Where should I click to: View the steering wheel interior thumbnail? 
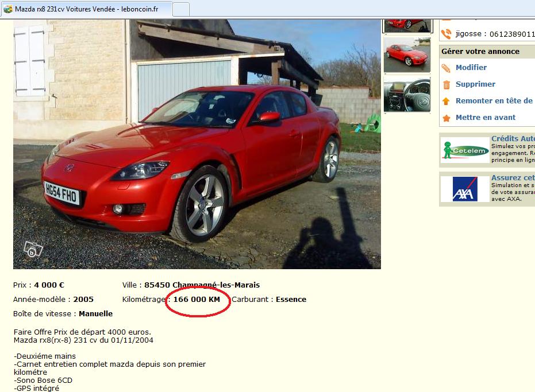[407, 95]
